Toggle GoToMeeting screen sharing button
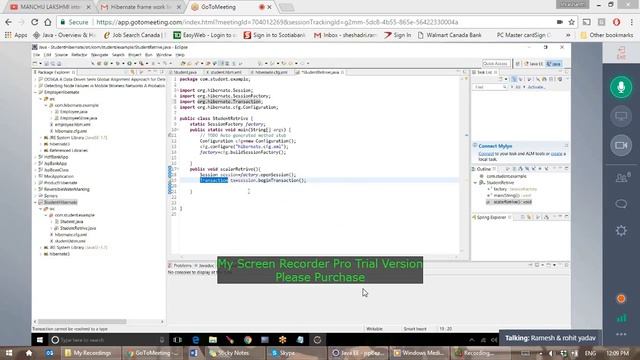Image resolution: width=640 pixels, height=360 pixels. tap(621, 116)
